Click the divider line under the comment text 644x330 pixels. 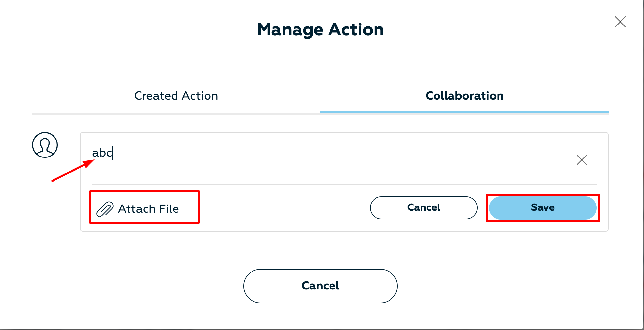tap(344, 185)
